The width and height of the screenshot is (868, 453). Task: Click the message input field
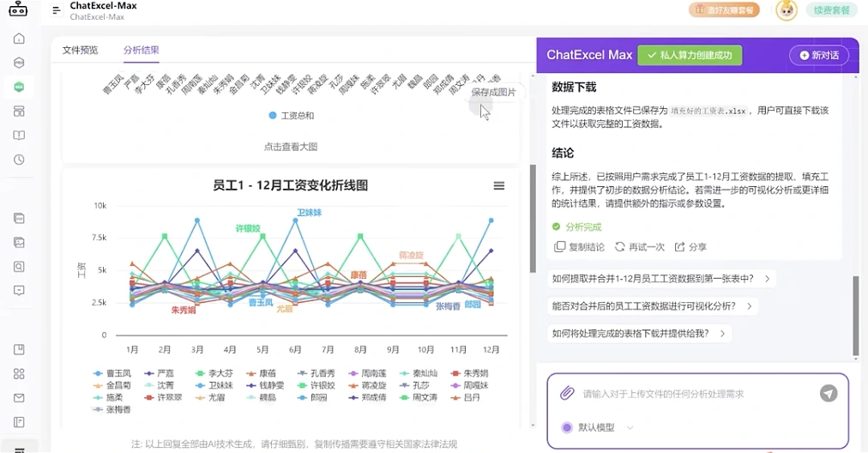698,394
